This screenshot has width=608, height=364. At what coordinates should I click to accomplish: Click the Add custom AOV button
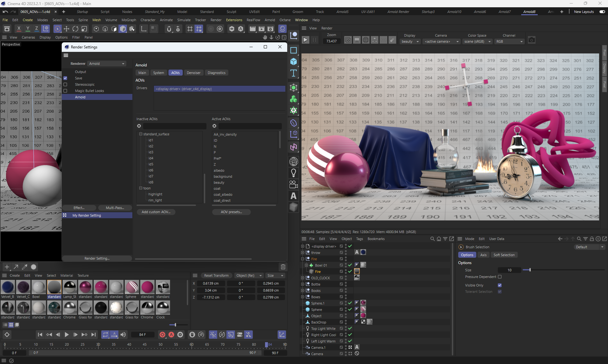pyautogui.click(x=156, y=212)
